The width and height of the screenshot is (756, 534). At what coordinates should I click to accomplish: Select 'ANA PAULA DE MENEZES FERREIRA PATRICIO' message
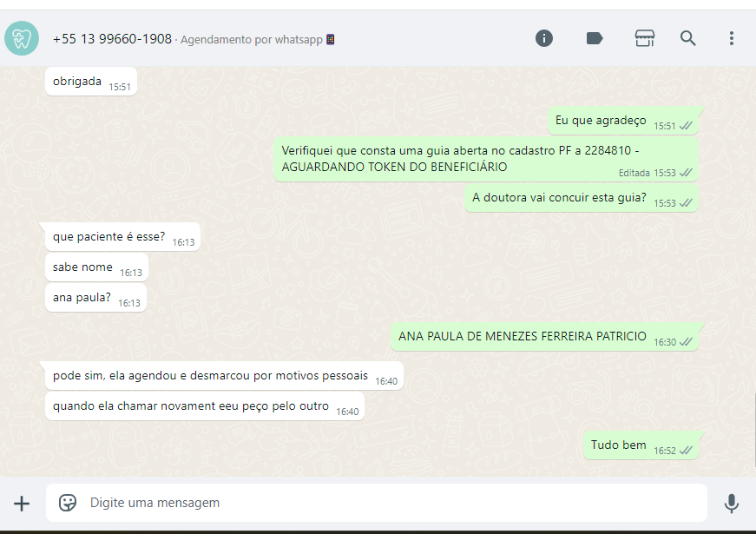[x=544, y=337]
